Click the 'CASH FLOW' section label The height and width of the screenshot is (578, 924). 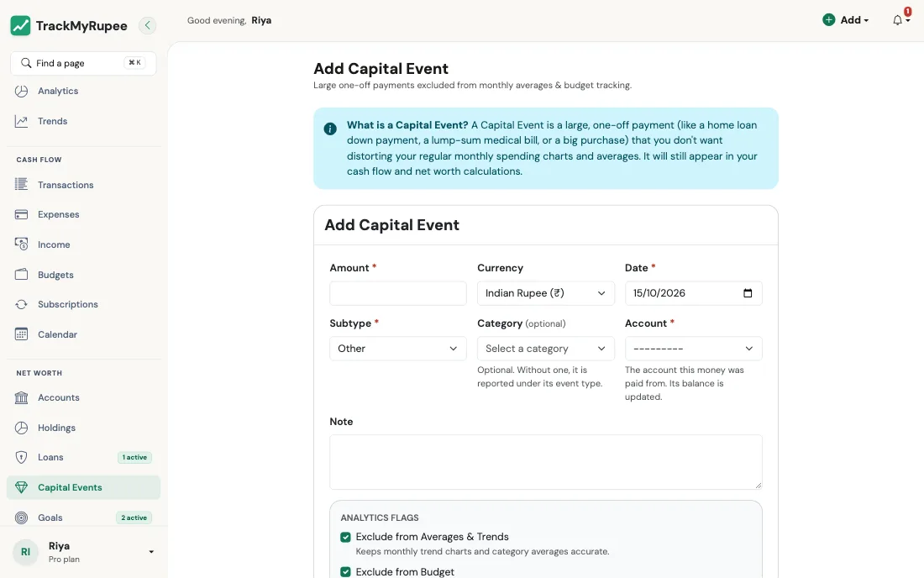pos(39,160)
